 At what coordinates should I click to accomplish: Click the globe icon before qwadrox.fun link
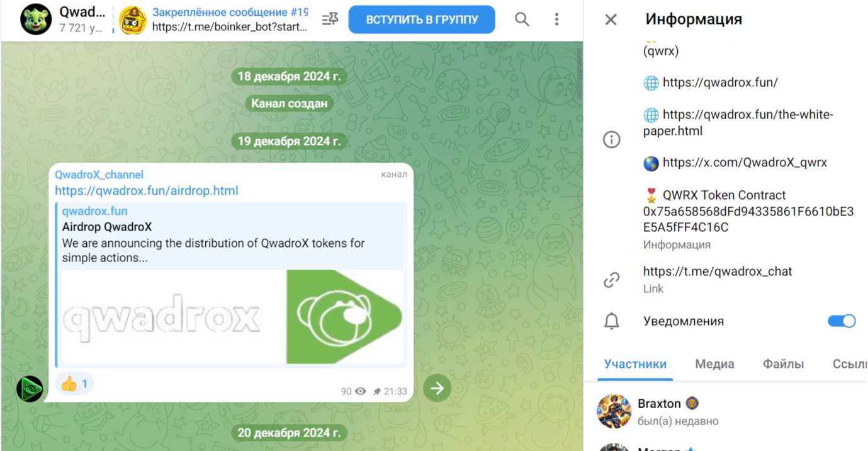pyautogui.click(x=651, y=83)
